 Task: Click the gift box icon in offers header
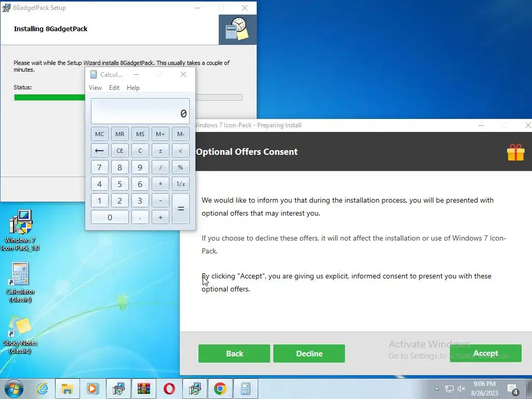point(515,152)
